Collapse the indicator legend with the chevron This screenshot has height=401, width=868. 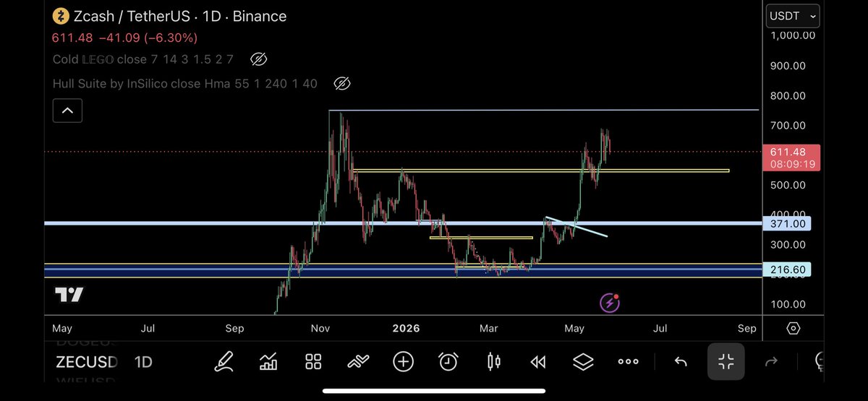[x=67, y=111]
